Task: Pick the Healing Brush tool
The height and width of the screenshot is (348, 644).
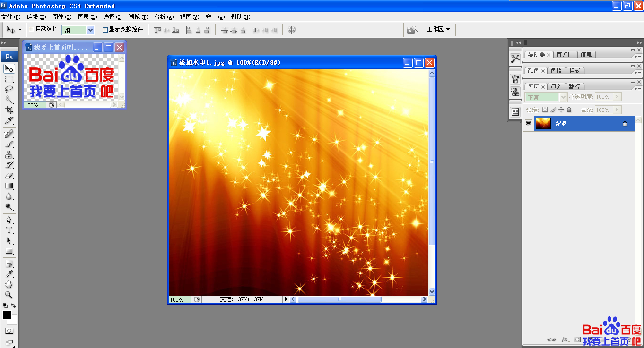Action: tap(9, 134)
